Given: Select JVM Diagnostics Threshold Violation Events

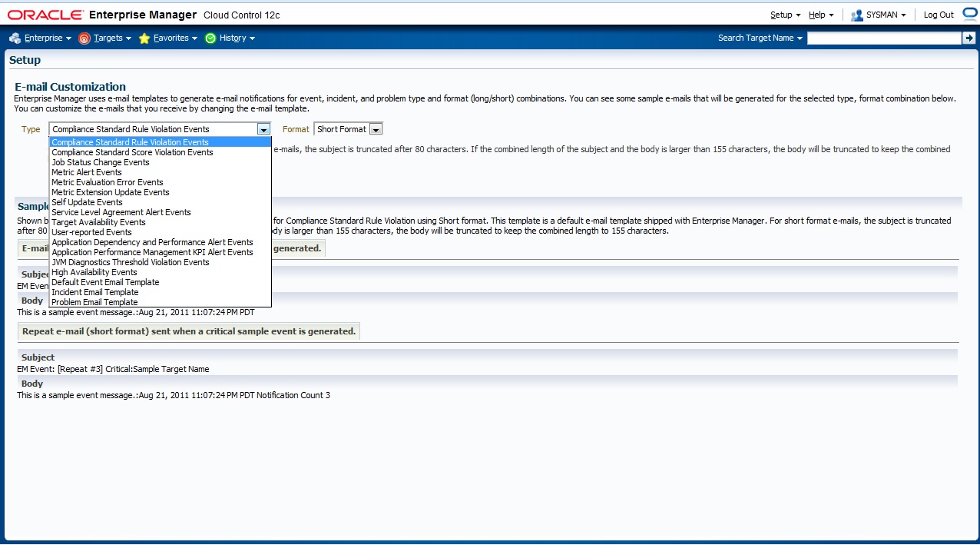Looking at the screenshot, I should coord(160,262).
